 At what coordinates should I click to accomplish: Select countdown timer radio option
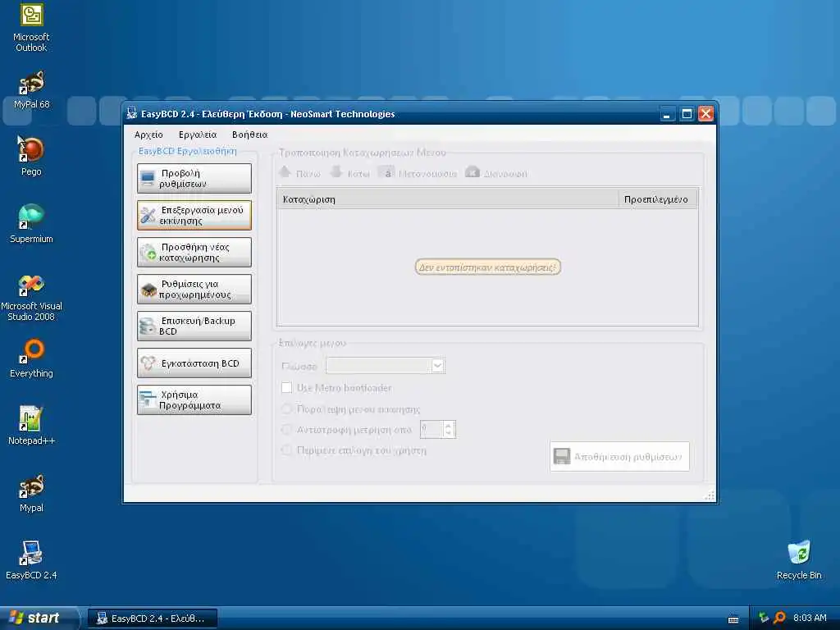pyautogui.click(x=286, y=429)
